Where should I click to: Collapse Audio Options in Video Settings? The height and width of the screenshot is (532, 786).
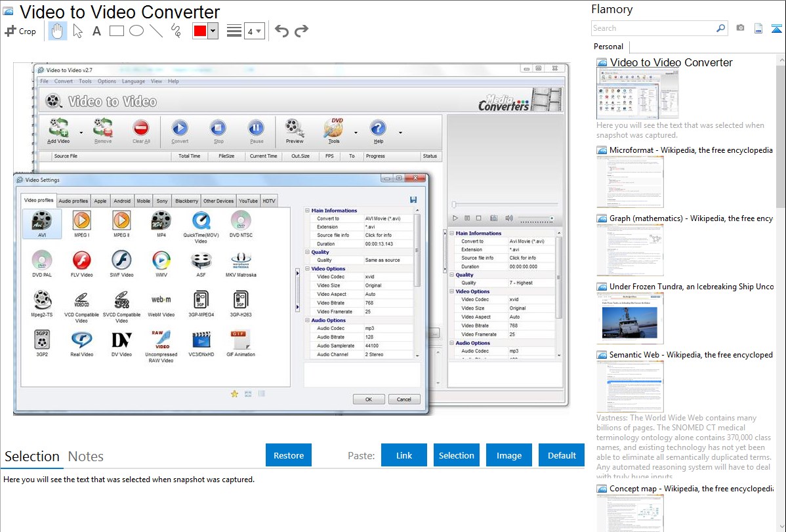click(307, 320)
